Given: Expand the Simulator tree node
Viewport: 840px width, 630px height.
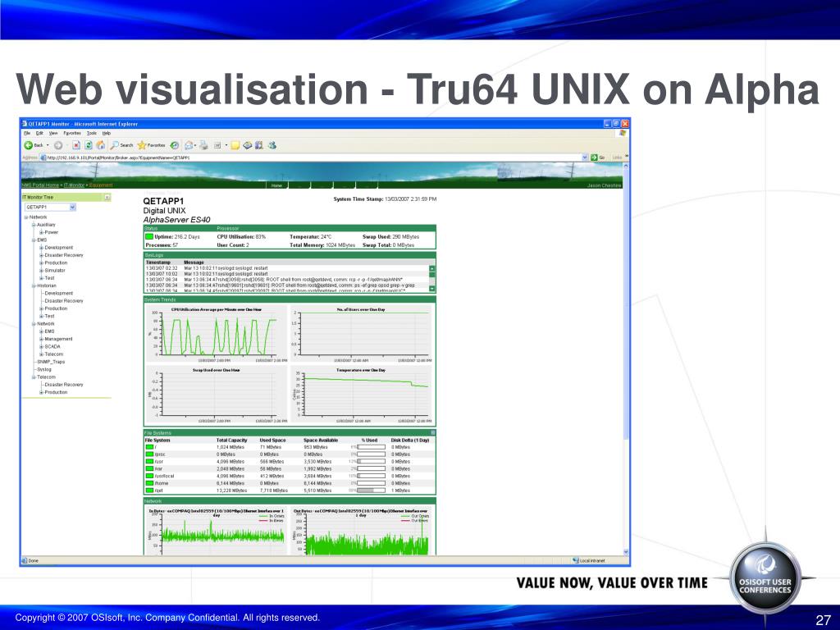Looking at the screenshot, I should [x=41, y=271].
